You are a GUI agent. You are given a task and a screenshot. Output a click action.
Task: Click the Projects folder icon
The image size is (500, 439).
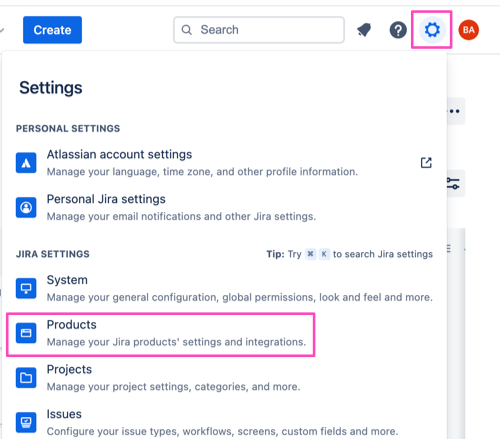pyautogui.click(x=26, y=378)
